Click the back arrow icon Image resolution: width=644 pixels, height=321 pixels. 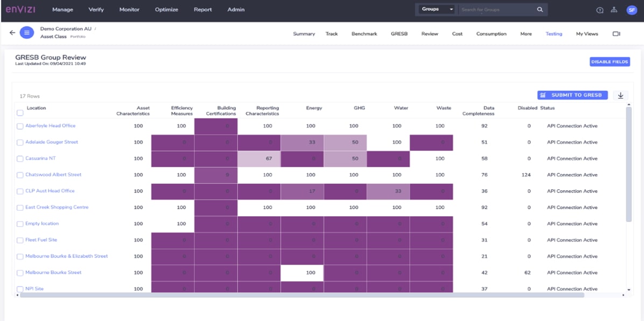12,33
